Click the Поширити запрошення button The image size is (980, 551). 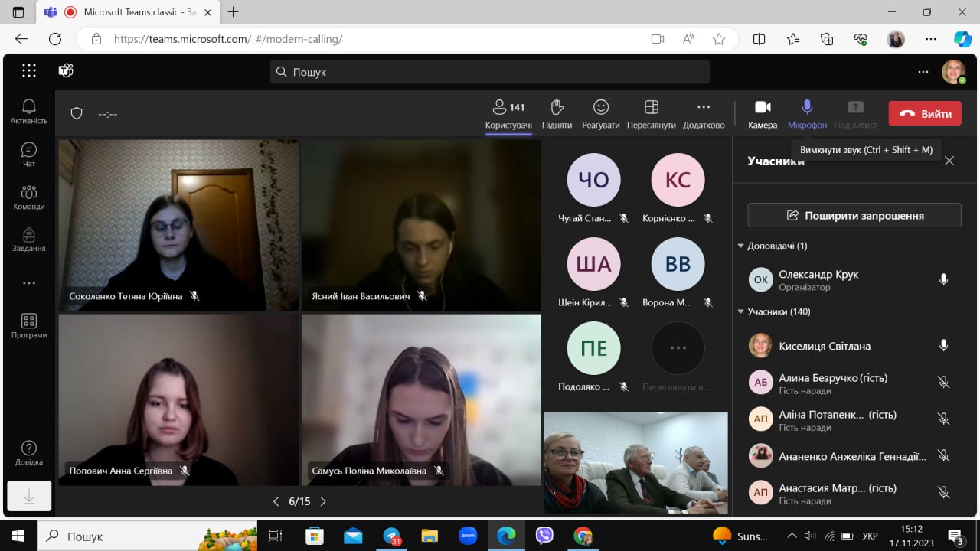(x=854, y=215)
